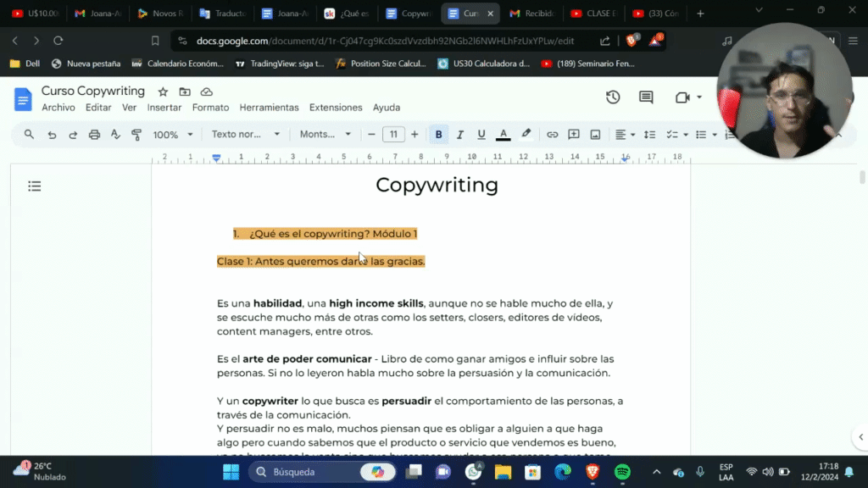Viewport: 868px width, 488px height.
Task: Click the document title 'Curso Copywriting'
Action: (93, 91)
